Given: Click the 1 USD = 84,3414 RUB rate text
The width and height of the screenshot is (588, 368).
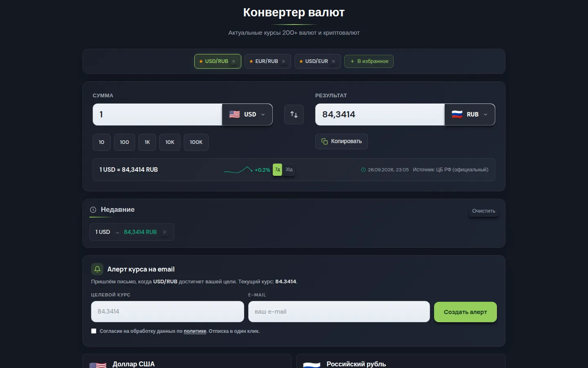Looking at the screenshot, I should pos(129,170).
